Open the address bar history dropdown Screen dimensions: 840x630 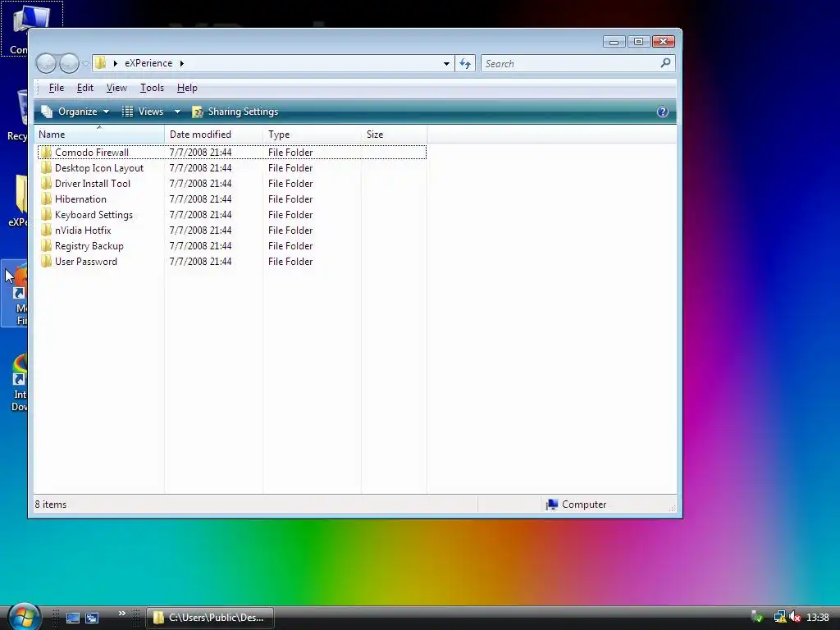[446, 63]
